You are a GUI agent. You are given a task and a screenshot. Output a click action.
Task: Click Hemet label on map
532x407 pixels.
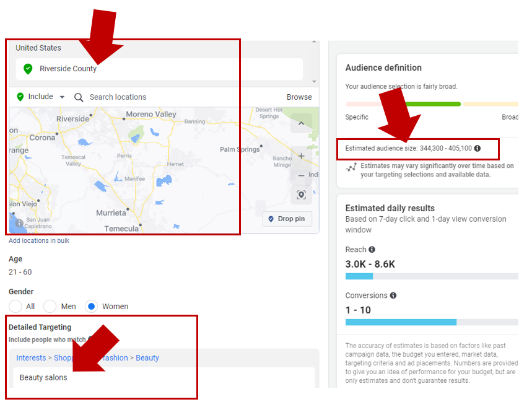(175, 164)
